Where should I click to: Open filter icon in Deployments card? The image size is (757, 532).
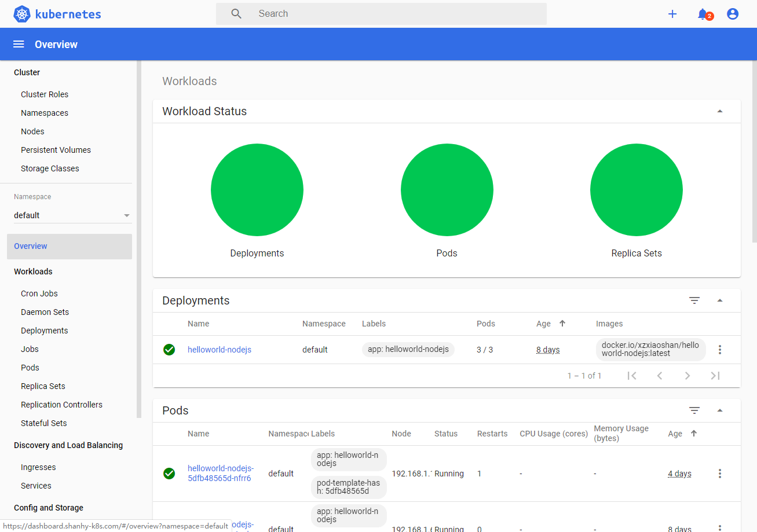pos(694,300)
